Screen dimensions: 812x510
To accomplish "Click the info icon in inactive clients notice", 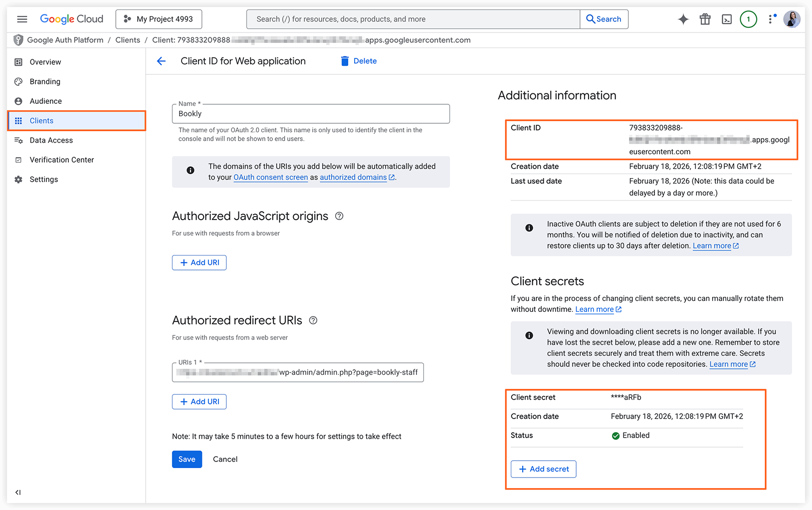I will coord(529,228).
